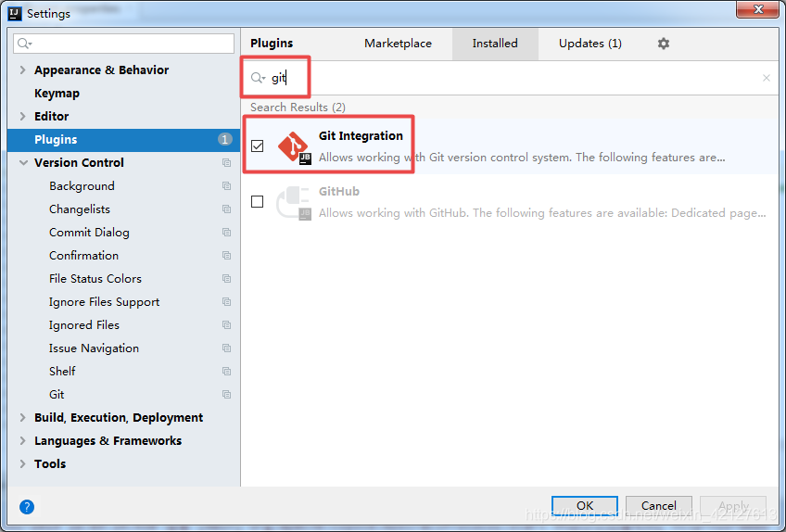Select Git Integration plugin title

click(x=361, y=136)
